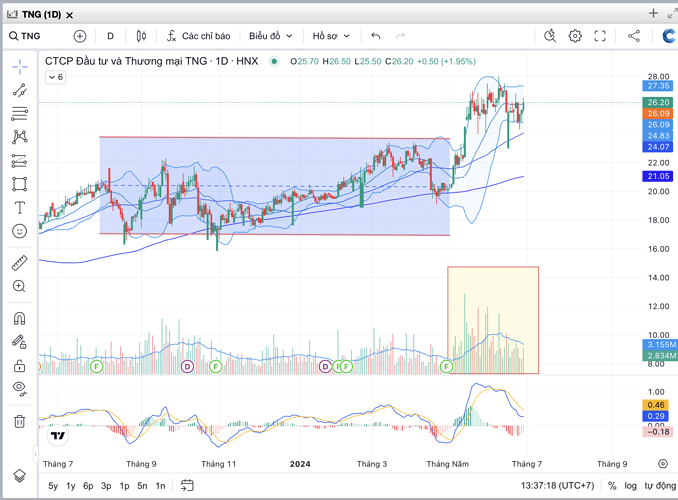Click the 26.20 current price label

pyautogui.click(x=658, y=103)
